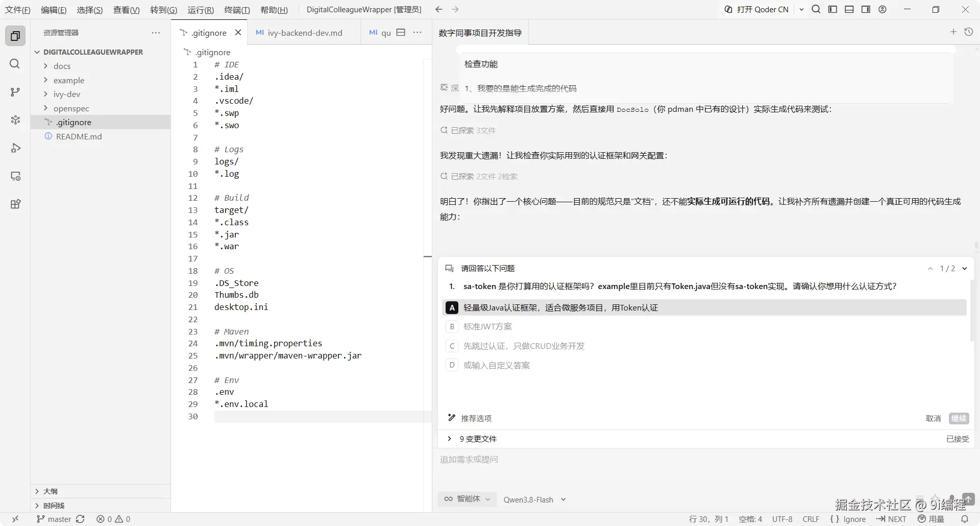The width and height of the screenshot is (980, 526).
Task: Select option B 标准JWT方案
Action: [705, 326]
